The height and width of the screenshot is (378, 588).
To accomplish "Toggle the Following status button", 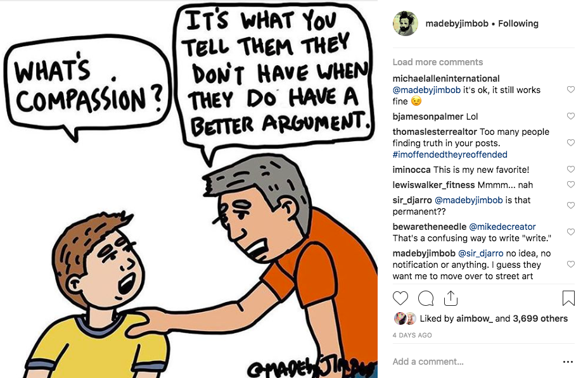I will (518, 23).
